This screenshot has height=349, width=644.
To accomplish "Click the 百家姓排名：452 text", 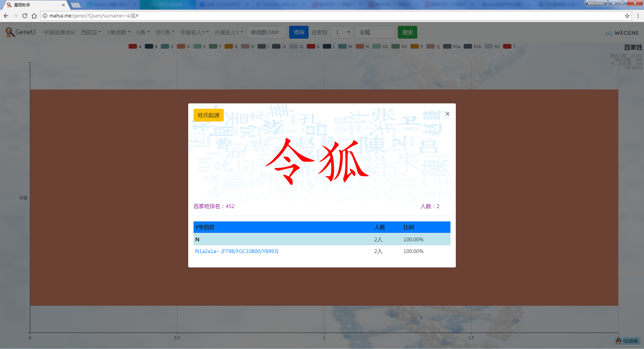I will point(214,206).
